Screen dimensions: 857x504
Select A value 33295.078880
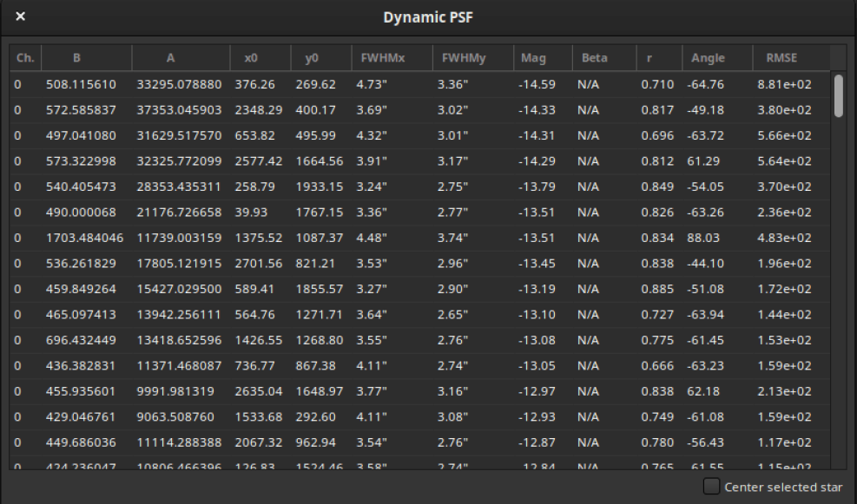[179, 84]
